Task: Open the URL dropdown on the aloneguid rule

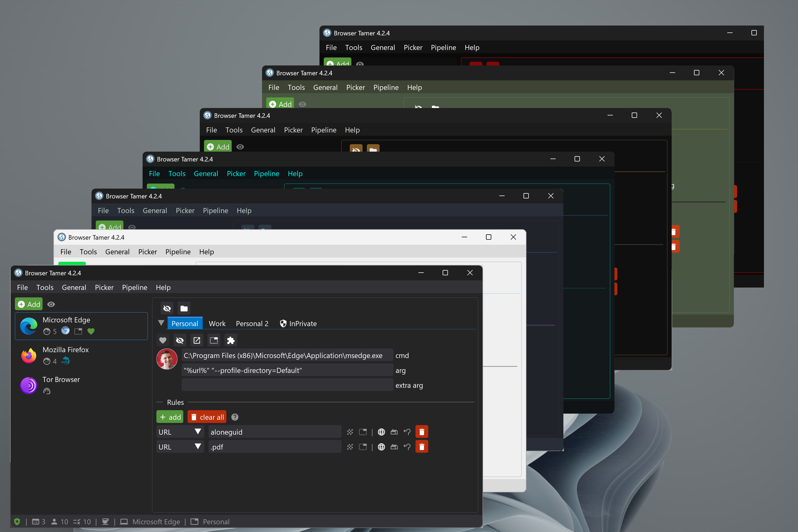Action: coord(180,432)
